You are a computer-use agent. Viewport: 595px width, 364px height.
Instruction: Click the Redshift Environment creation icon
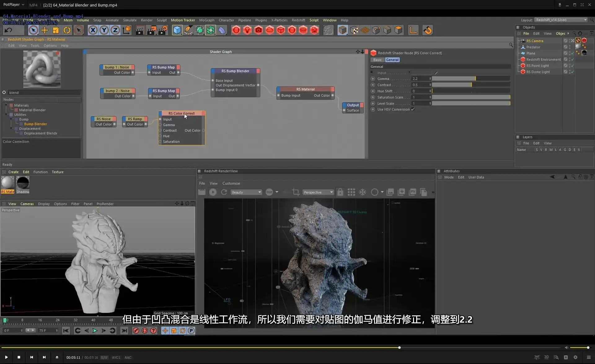tap(270, 30)
